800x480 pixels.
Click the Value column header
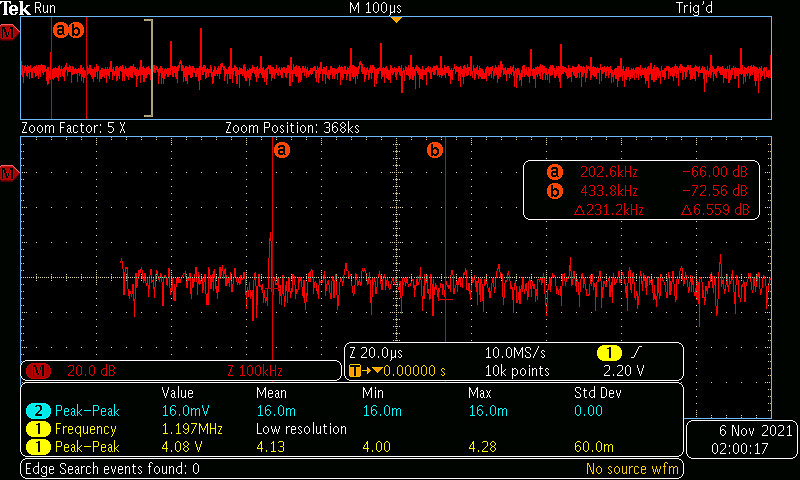(x=178, y=393)
